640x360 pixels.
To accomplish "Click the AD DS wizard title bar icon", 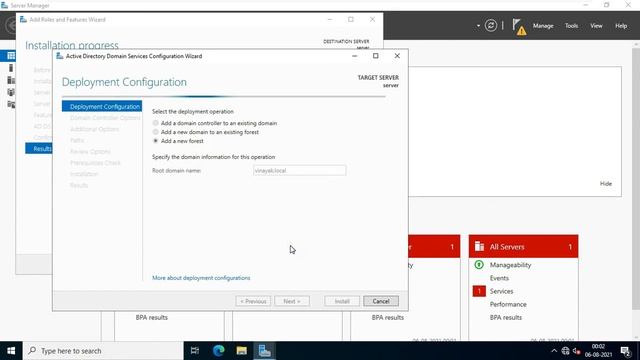I will (60, 56).
